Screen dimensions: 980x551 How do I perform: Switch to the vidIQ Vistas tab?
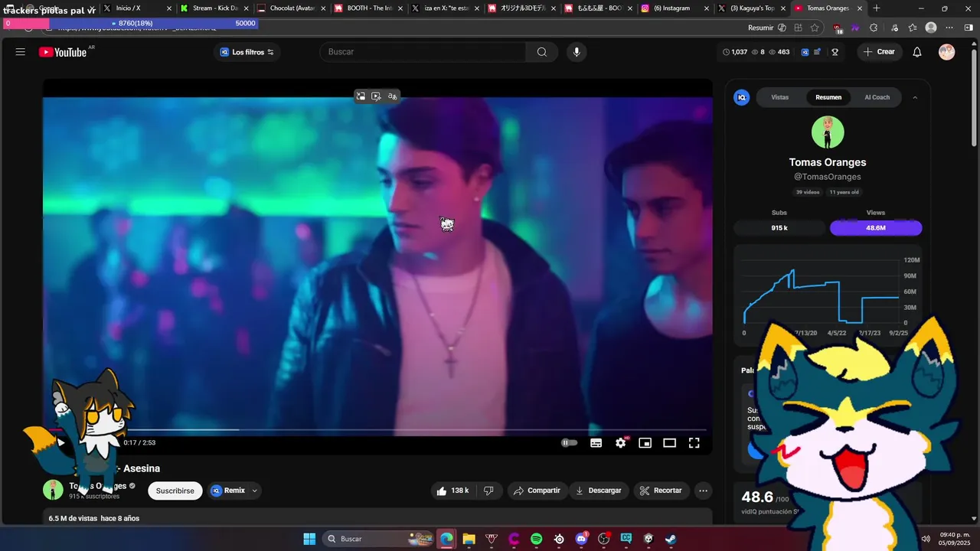pyautogui.click(x=780, y=97)
